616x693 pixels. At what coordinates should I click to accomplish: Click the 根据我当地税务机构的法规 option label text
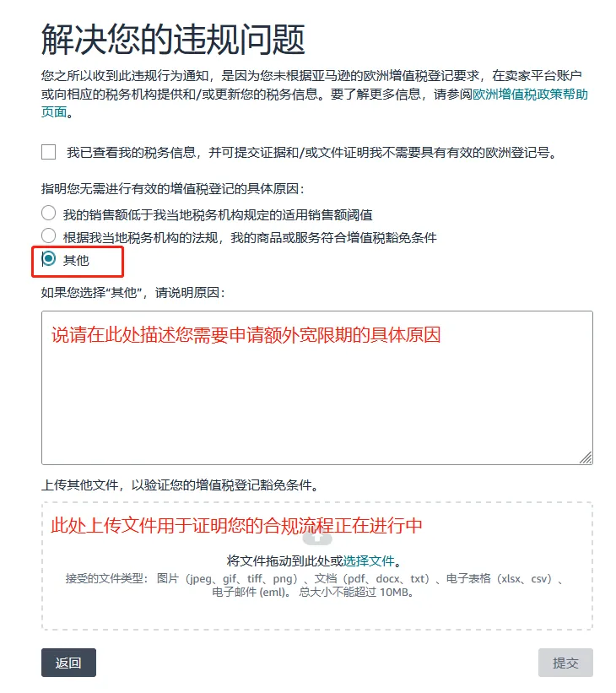coord(250,238)
